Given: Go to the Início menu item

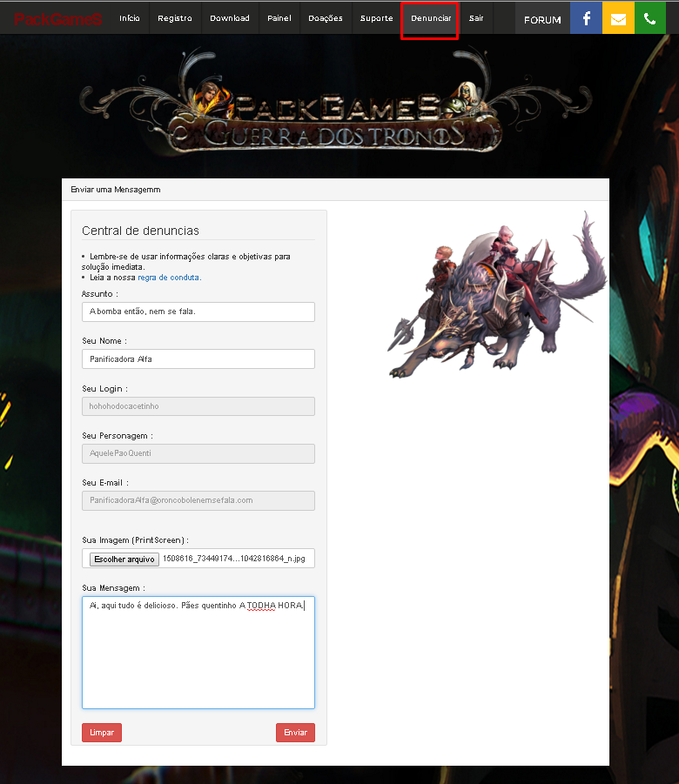Looking at the screenshot, I should click(x=130, y=18).
